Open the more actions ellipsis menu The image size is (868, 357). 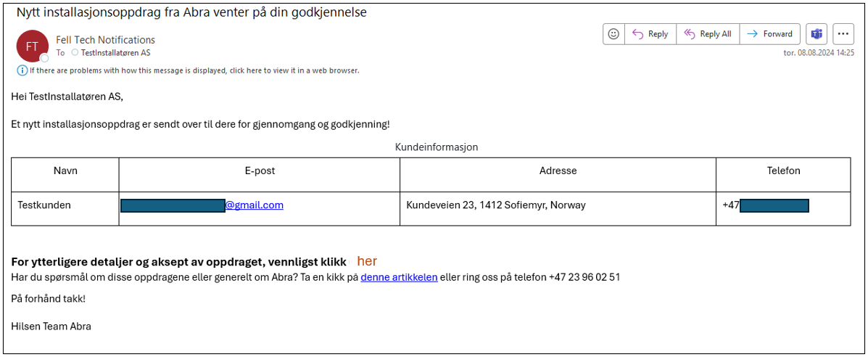point(843,34)
